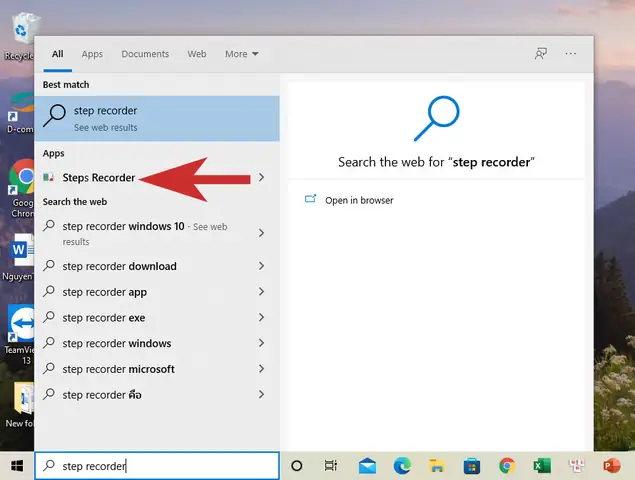This screenshot has height=480, width=635.
Task: Click Open in browser link
Action: pos(359,201)
